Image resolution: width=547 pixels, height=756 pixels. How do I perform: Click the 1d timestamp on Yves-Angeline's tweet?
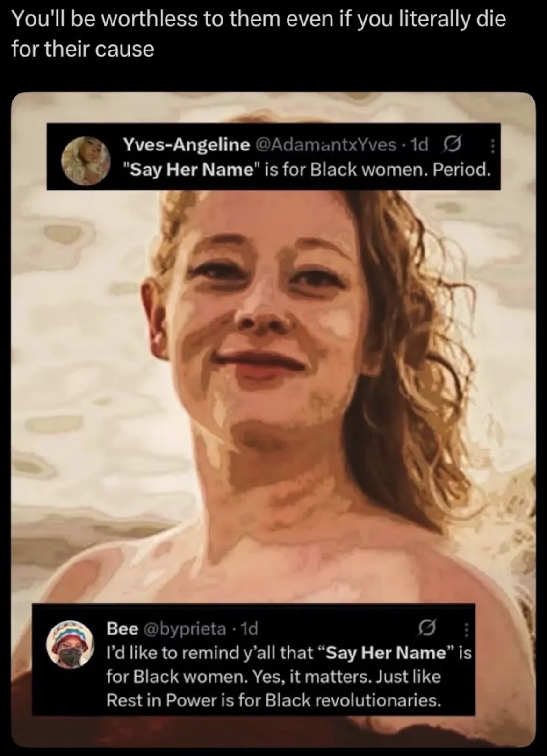pyautogui.click(x=418, y=145)
